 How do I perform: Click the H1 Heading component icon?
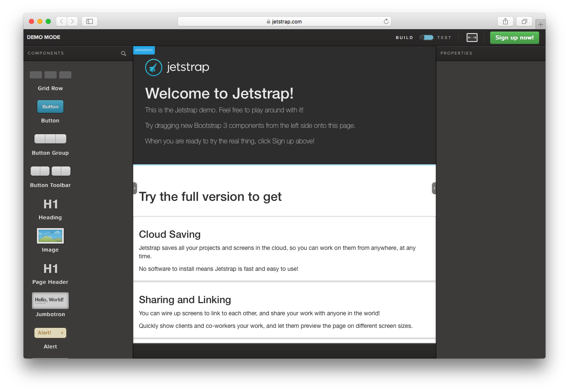coord(50,204)
